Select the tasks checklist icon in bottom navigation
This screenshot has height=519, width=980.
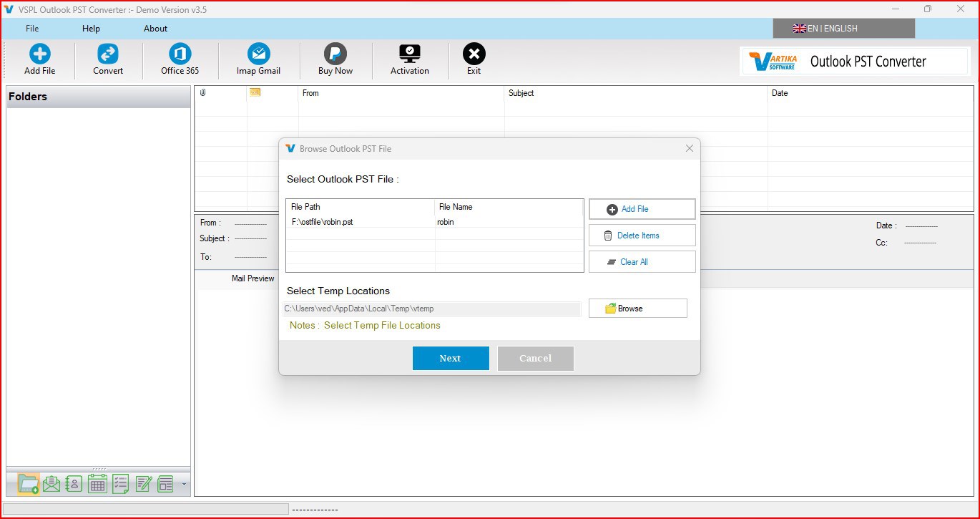[x=120, y=484]
